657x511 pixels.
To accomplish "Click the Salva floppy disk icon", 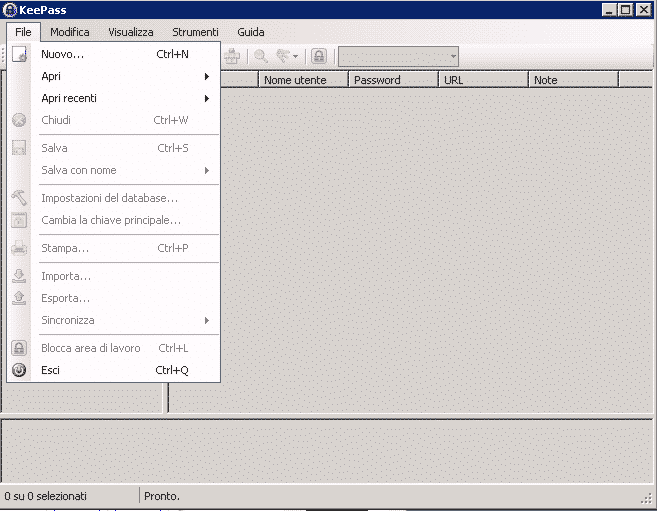I will click(19, 148).
